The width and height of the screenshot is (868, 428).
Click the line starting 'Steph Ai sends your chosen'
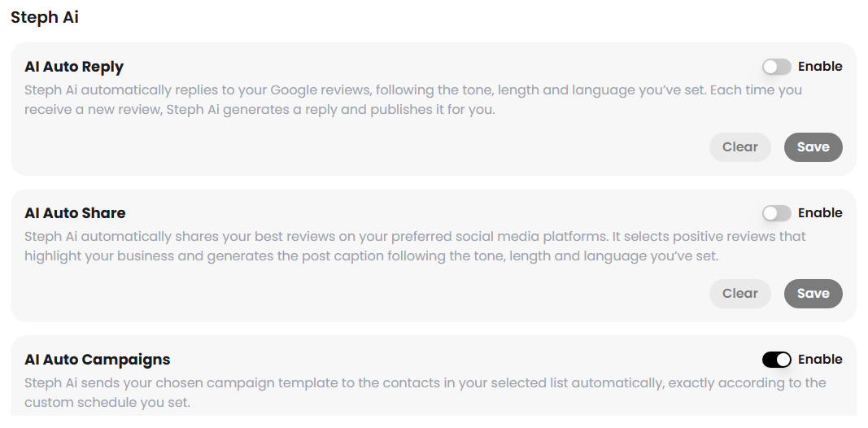point(425,382)
